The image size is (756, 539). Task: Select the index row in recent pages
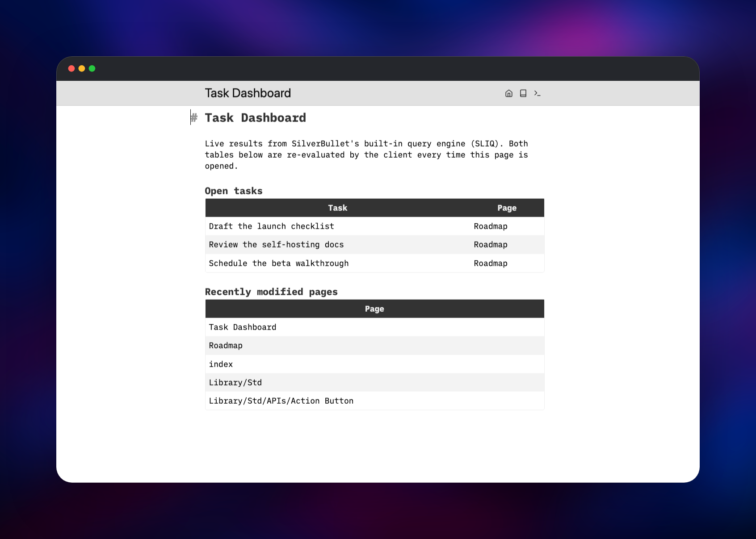pos(374,364)
